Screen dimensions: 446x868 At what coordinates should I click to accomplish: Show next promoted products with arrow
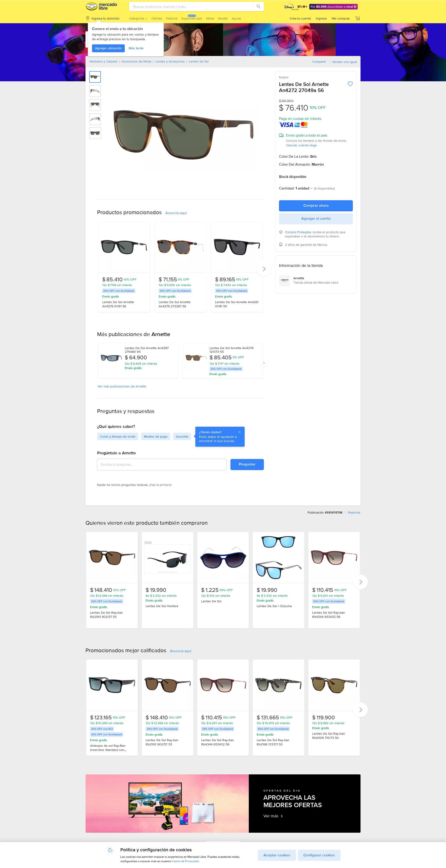point(264,269)
